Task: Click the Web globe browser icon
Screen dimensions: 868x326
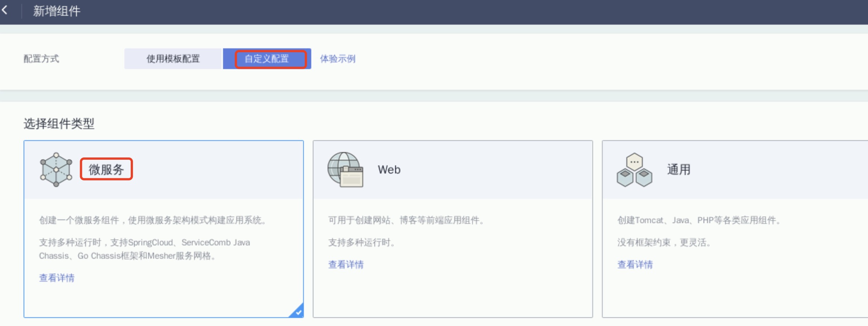Action: (x=345, y=170)
